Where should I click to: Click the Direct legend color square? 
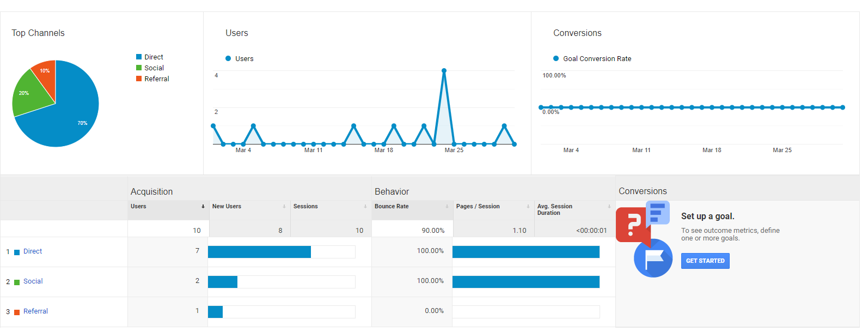pos(139,57)
